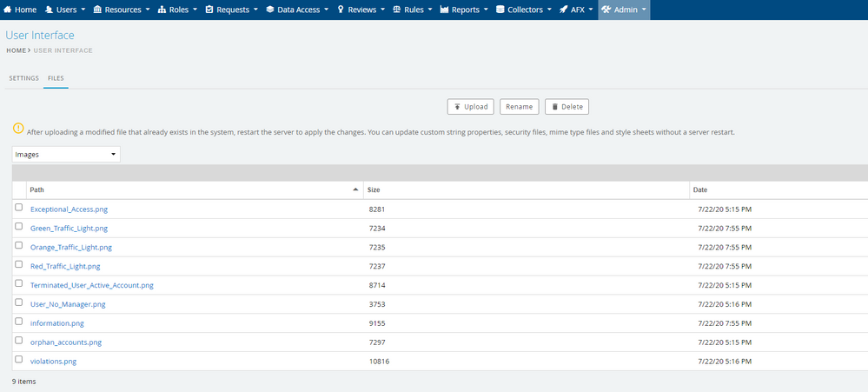Tick the violations.png checkbox
Image resolution: width=868 pixels, height=392 pixels.
(x=19, y=359)
